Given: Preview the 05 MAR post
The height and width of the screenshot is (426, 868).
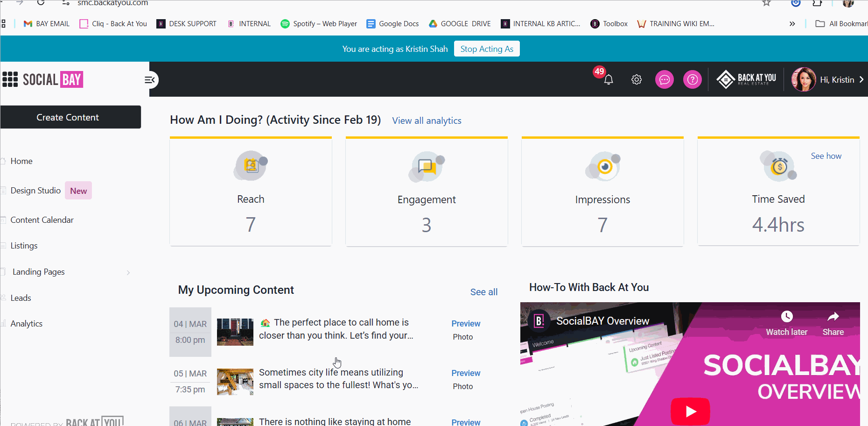Looking at the screenshot, I should pyautogui.click(x=466, y=373).
